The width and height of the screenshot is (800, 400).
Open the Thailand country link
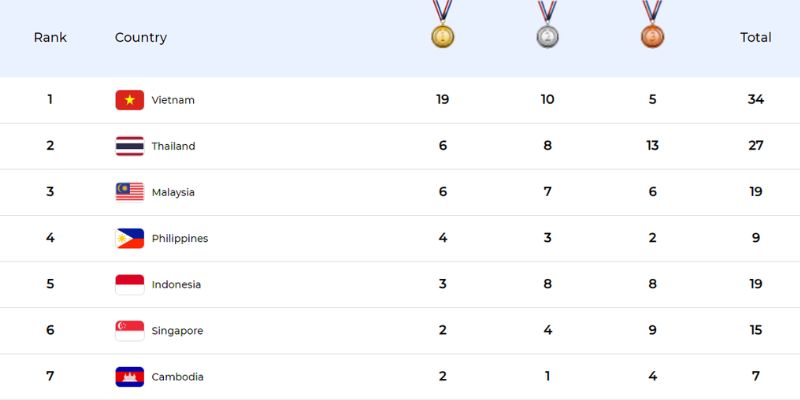(x=173, y=146)
